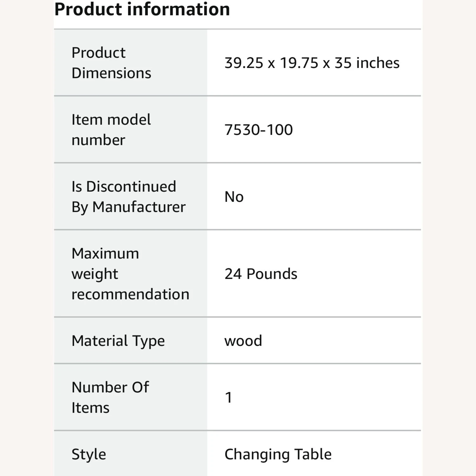
Task: Click the word 'recommendation' in the weight label
Action: click(x=130, y=294)
